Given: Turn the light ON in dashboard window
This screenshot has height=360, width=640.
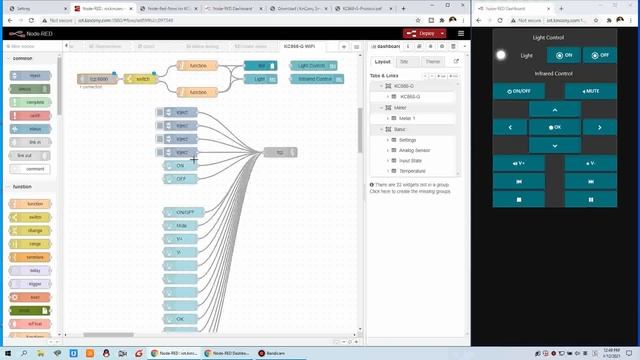Looking at the screenshot, I should click(x=564, y=55).
